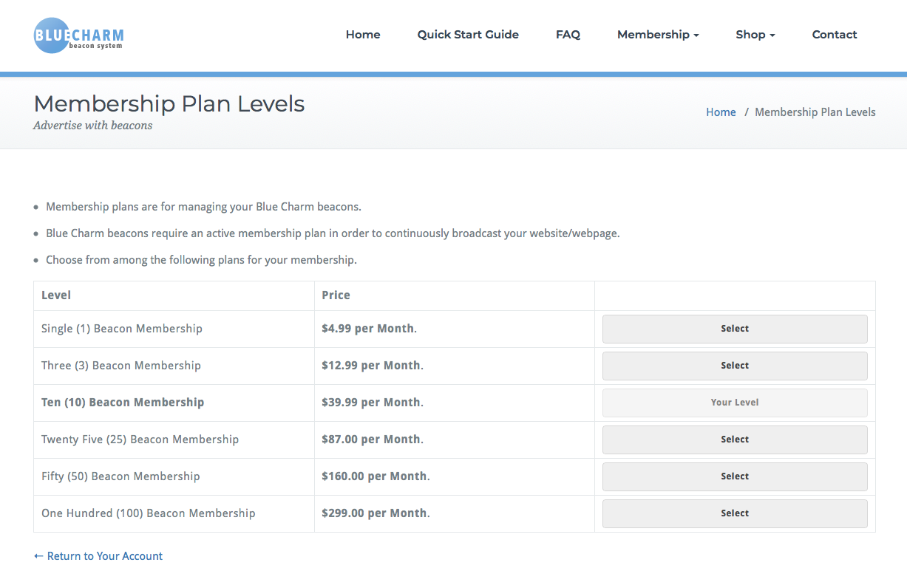907x588 pixels.
Task: Expand the Membership dropdown menu
Action: 658,35
